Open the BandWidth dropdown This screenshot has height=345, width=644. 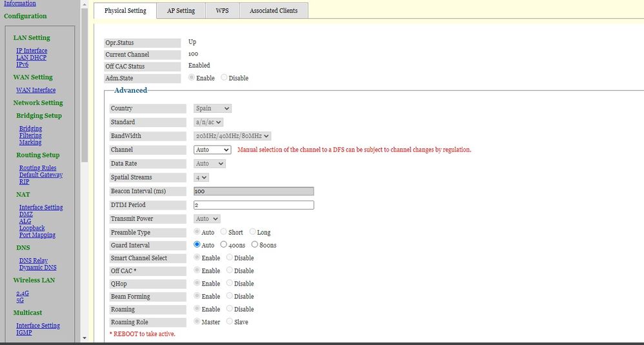pos(232,136)
